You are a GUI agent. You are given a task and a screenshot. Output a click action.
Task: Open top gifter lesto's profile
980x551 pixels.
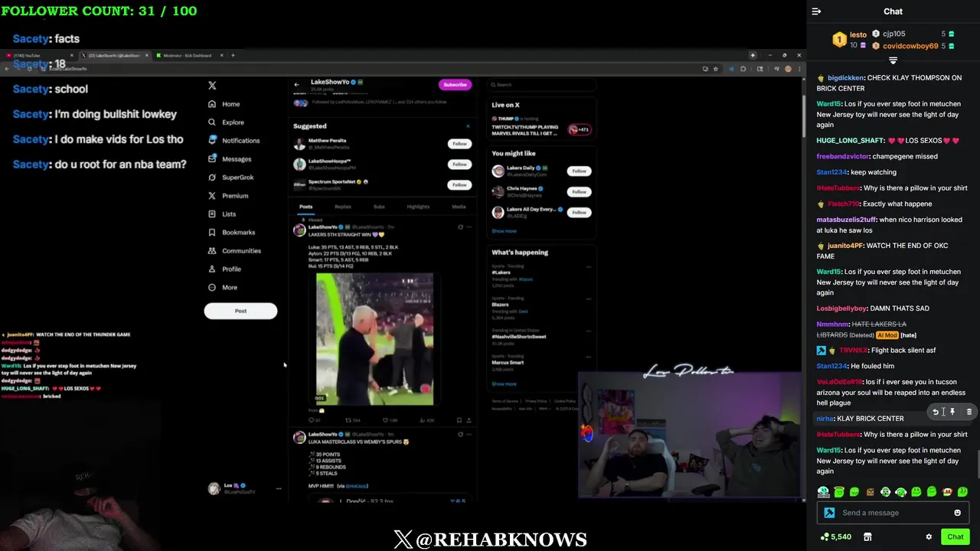point(857,34)
